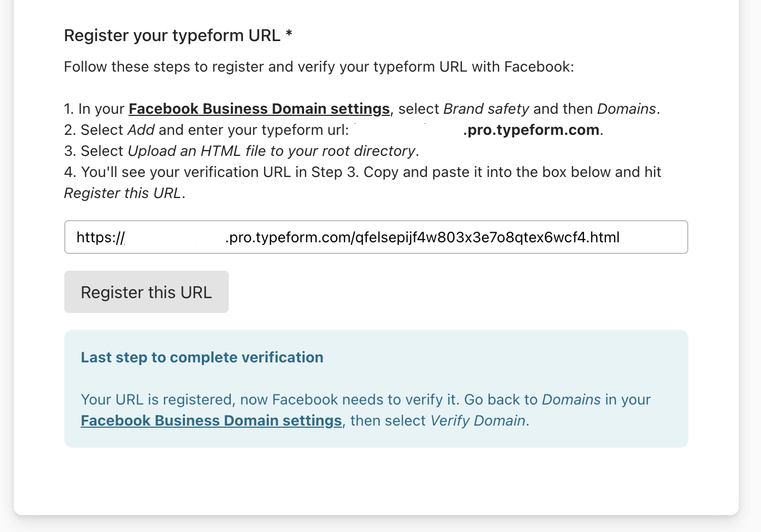Click the 'Upload an HTML file to your root directory' text
This screenshot has height=532, width=761.
pos(272,151)
